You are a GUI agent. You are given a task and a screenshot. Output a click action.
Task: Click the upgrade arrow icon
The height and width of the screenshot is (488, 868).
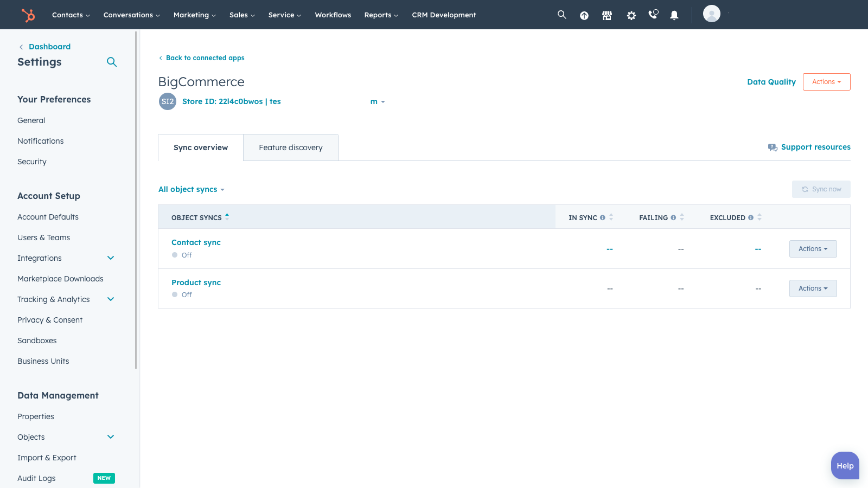[x=584, y=16]
